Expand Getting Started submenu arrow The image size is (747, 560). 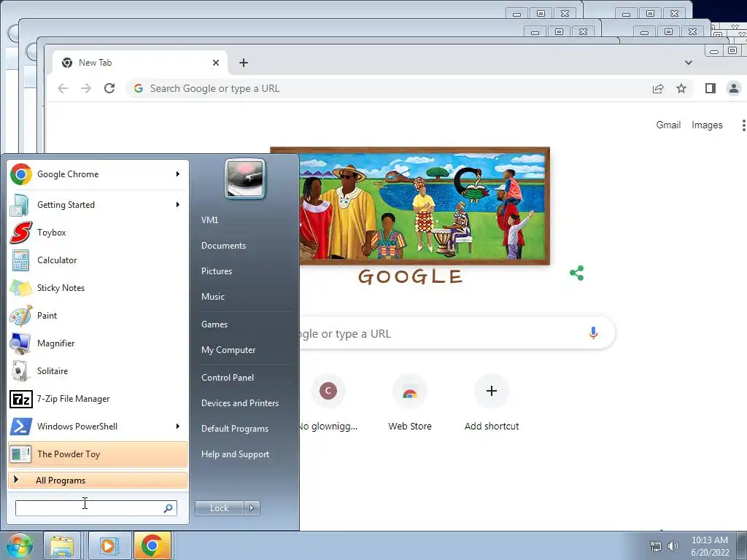[x=178, y=205]
